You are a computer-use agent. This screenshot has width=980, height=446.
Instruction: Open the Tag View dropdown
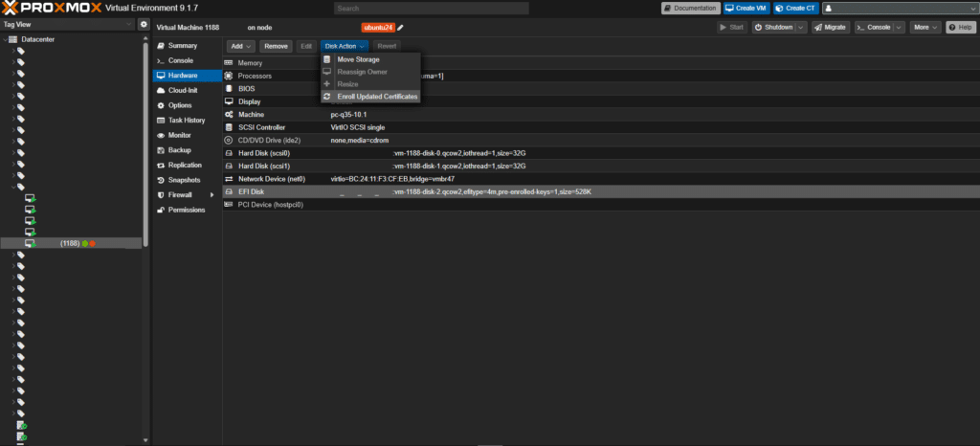click(128, 24)
